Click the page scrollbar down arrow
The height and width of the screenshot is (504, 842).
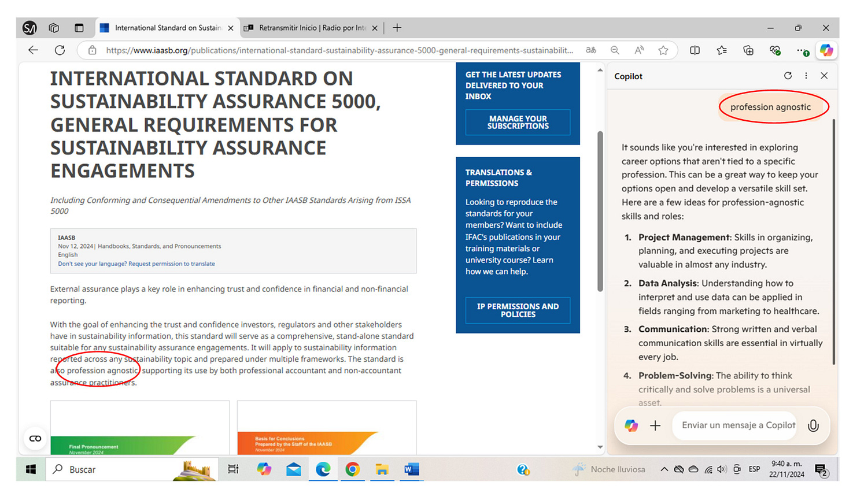point(600,447)
